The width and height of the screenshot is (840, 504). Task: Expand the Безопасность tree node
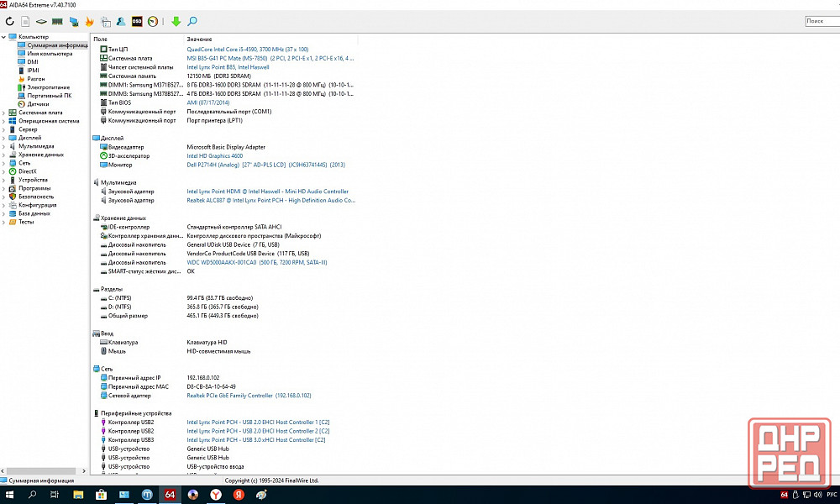[x=3, y=197]
